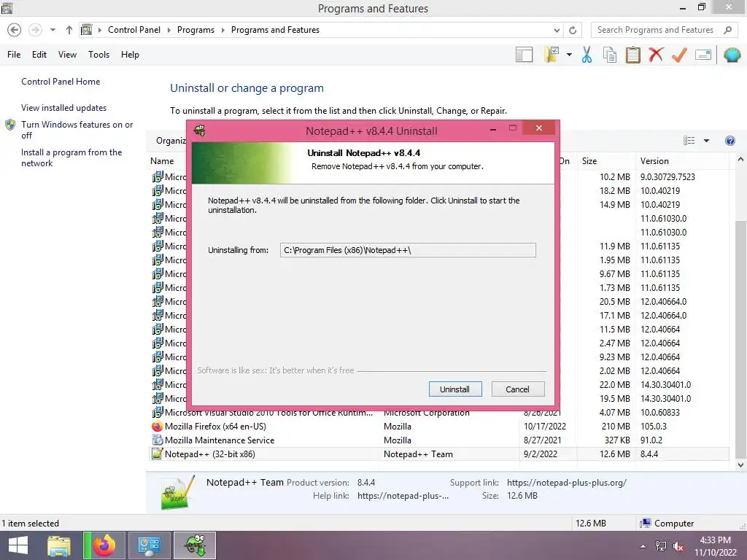The height and width of the screenshot is (560, 747).
Task: Click the globe icon in toolbar
Action: coord(732,55)
